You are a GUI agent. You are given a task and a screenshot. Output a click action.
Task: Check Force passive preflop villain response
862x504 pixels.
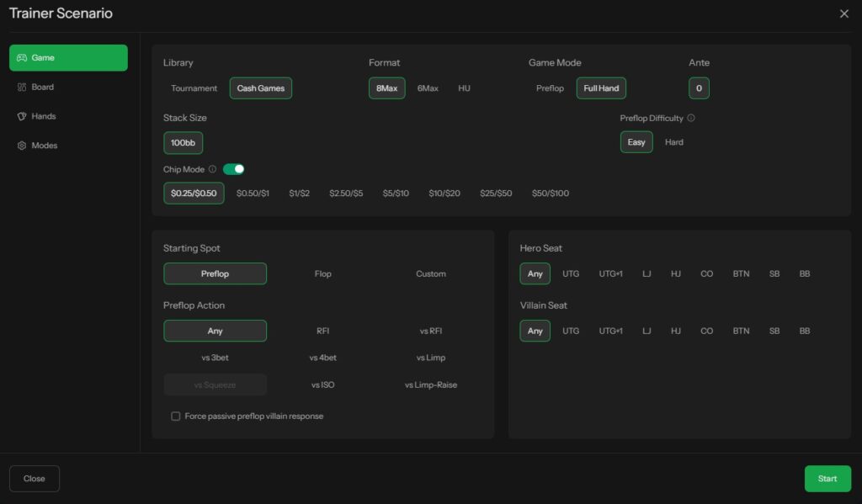point(176,416)
